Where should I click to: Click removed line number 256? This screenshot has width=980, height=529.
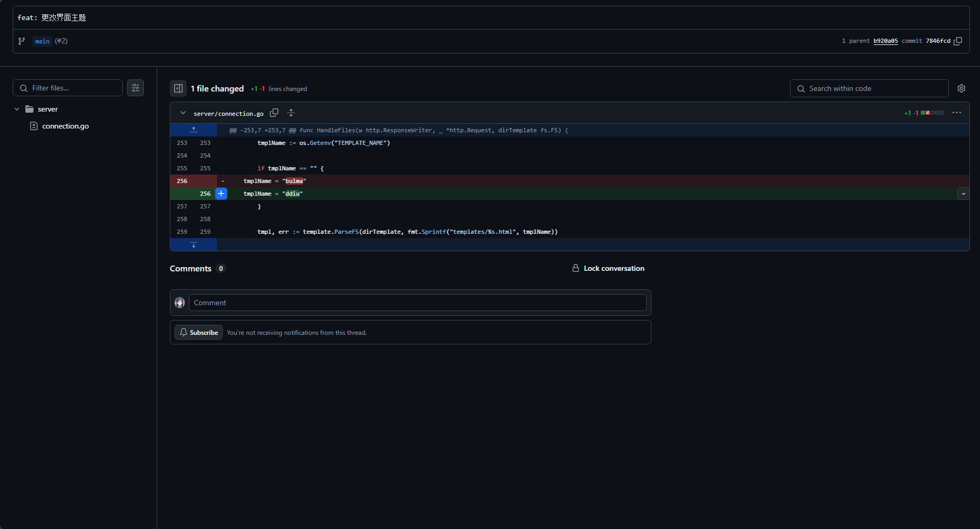[x=182, y=181]
